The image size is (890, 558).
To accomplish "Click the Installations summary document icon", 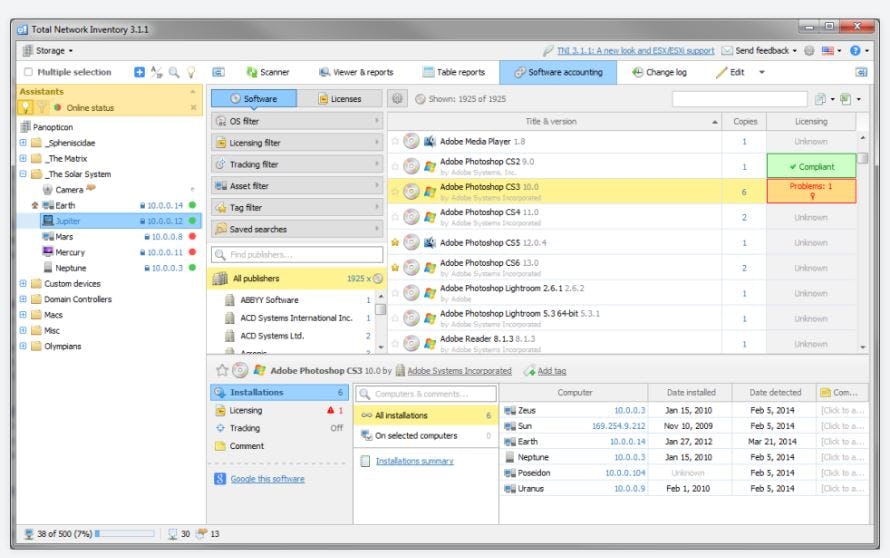I will (366, 461).
